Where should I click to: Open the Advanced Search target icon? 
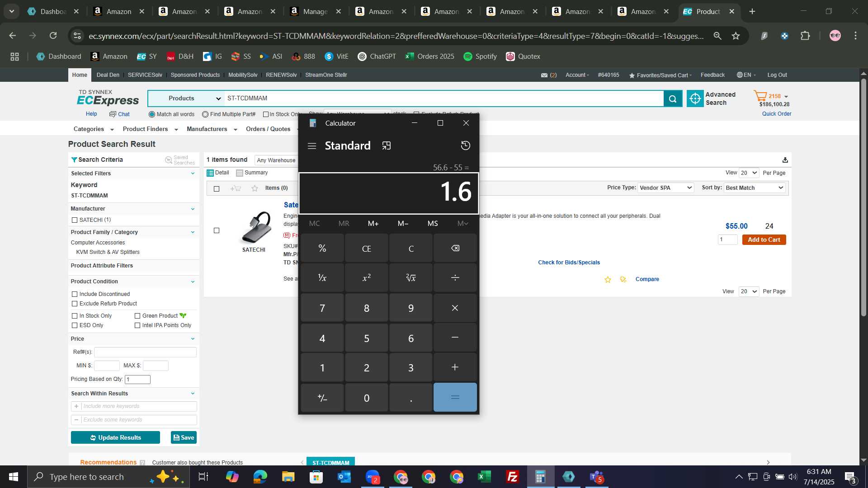point(695,99)
